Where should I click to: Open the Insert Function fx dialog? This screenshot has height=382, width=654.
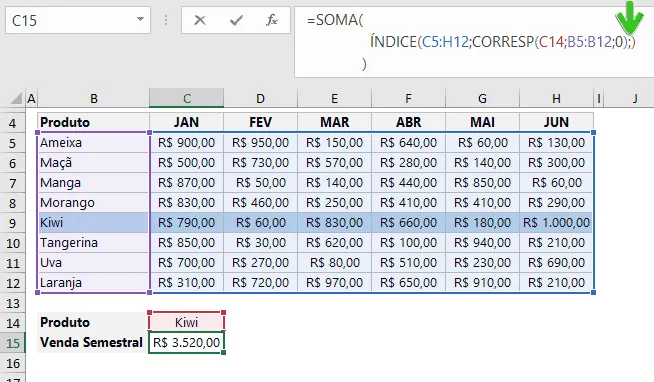click(x=272, y=20)
